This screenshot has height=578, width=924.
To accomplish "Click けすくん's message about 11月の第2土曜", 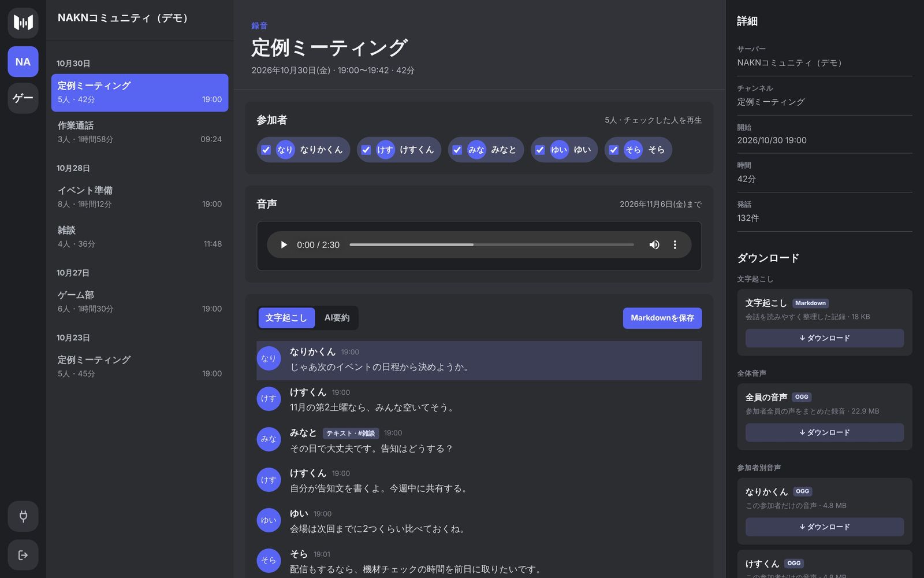I will [479, 400].
